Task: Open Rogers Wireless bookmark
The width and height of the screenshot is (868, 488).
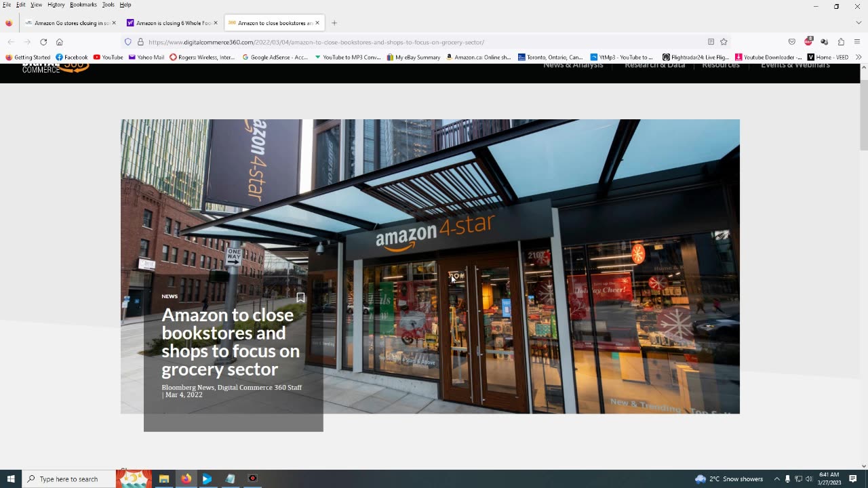Action: pos(202,57)
